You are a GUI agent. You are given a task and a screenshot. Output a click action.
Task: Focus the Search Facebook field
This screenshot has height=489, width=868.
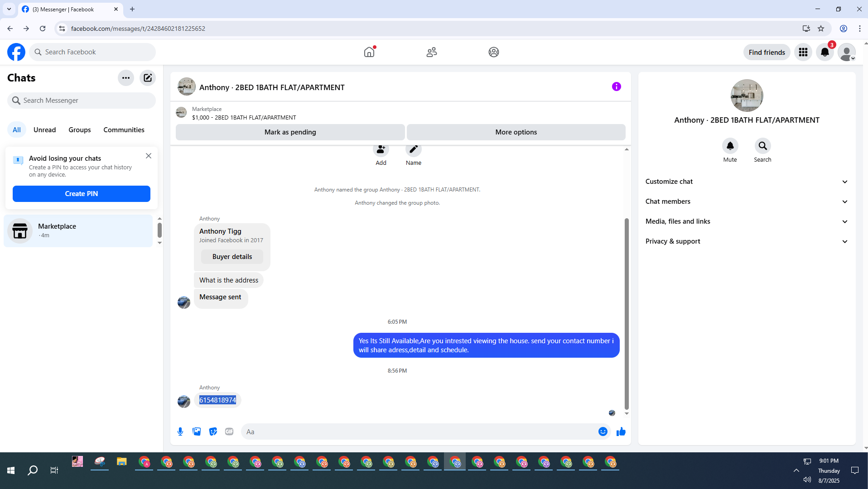coord(92,52)
